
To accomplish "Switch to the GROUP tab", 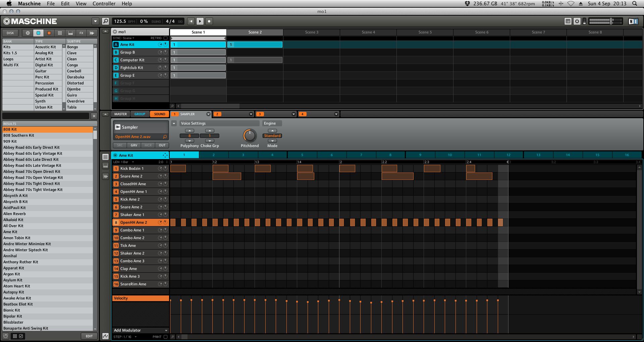I will 140,114.
